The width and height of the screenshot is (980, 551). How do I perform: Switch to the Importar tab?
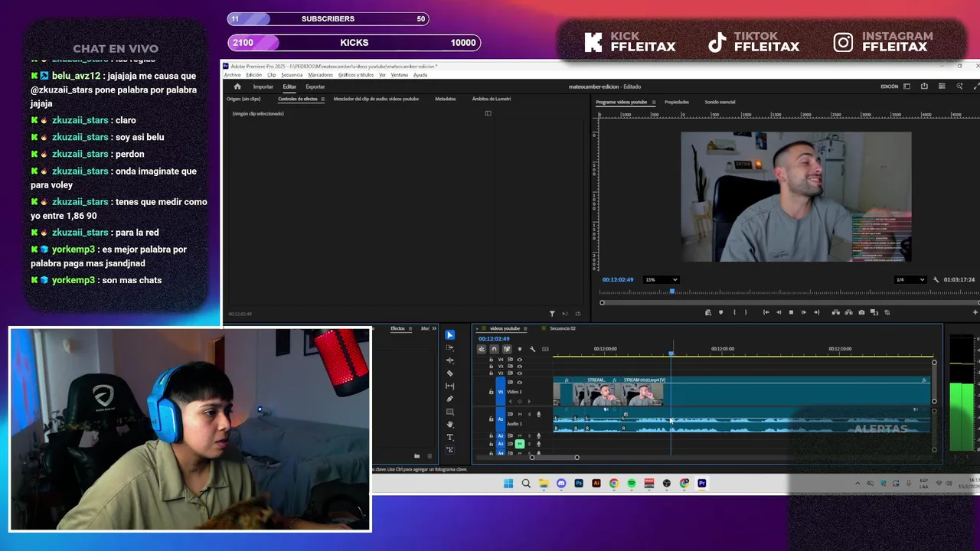(x=263, y=87)
